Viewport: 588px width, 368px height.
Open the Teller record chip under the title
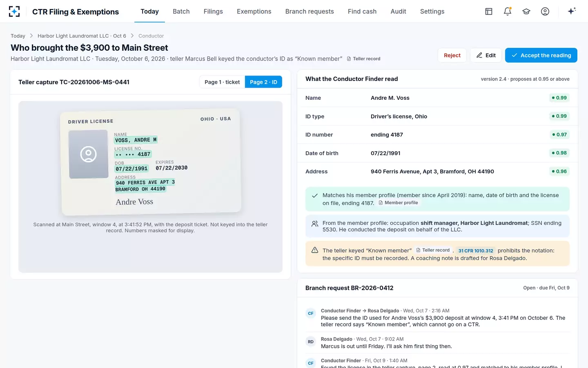(363, 59)
